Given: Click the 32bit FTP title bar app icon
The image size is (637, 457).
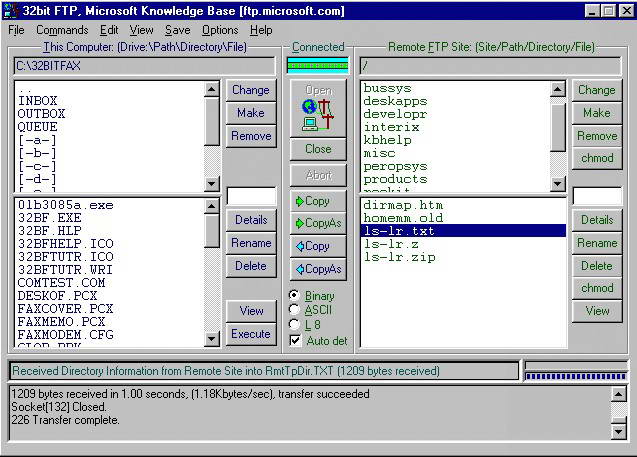Looking at the screenshot, I should click(11, 11).
